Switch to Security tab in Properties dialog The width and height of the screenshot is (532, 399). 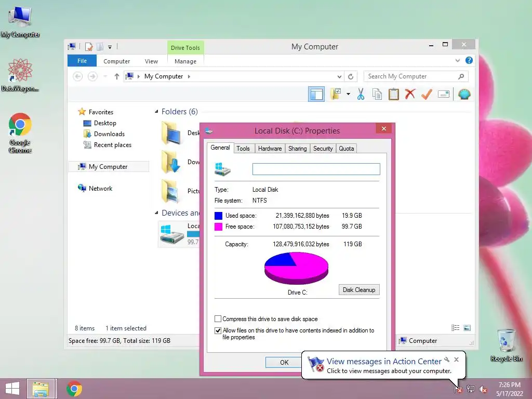point(323,149)
